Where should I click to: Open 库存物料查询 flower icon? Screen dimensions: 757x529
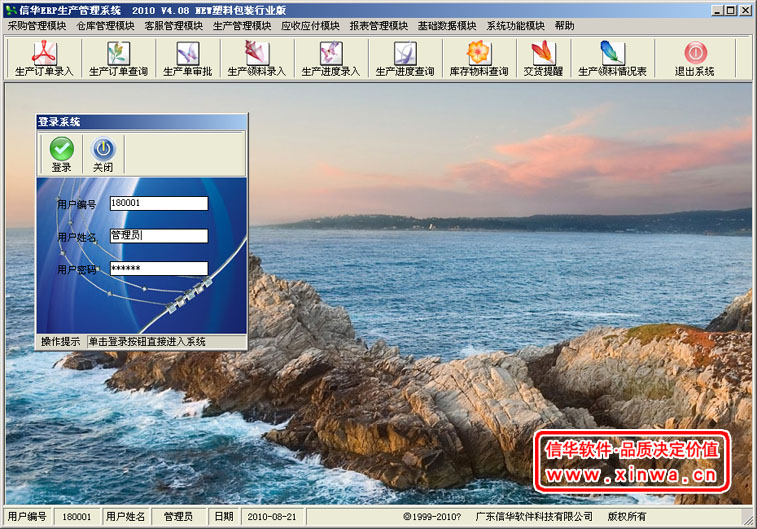point(479,59)
